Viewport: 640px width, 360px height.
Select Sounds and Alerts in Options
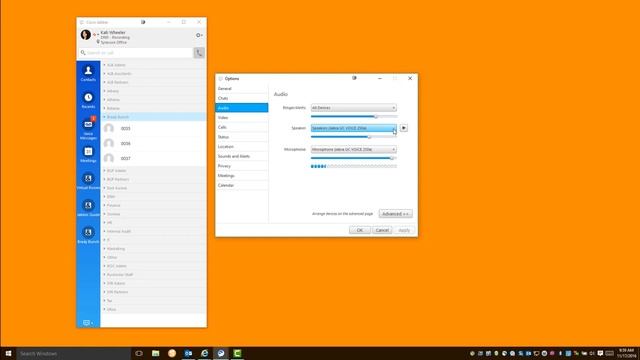coord(242,156)
